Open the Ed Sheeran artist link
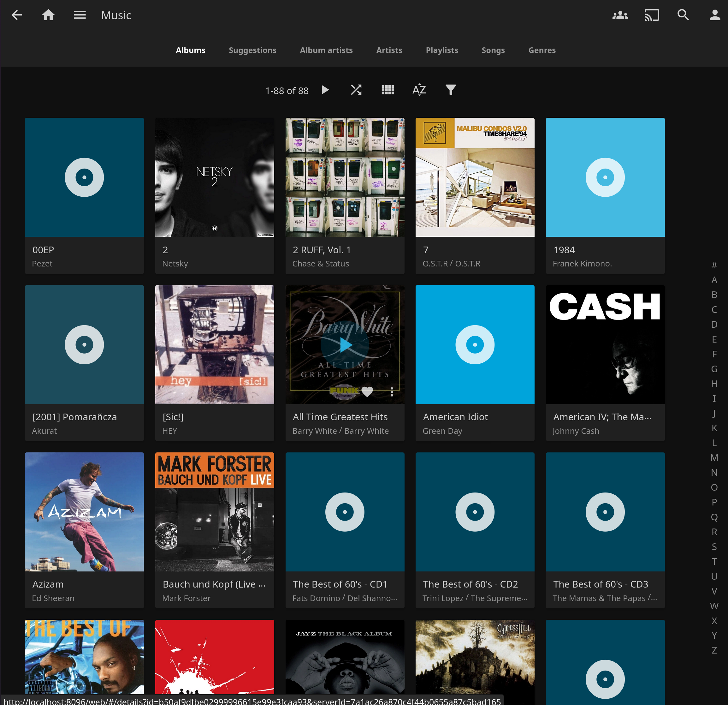Screen dimensions: 728x705 pyautogui.click(x=53, y=598)
